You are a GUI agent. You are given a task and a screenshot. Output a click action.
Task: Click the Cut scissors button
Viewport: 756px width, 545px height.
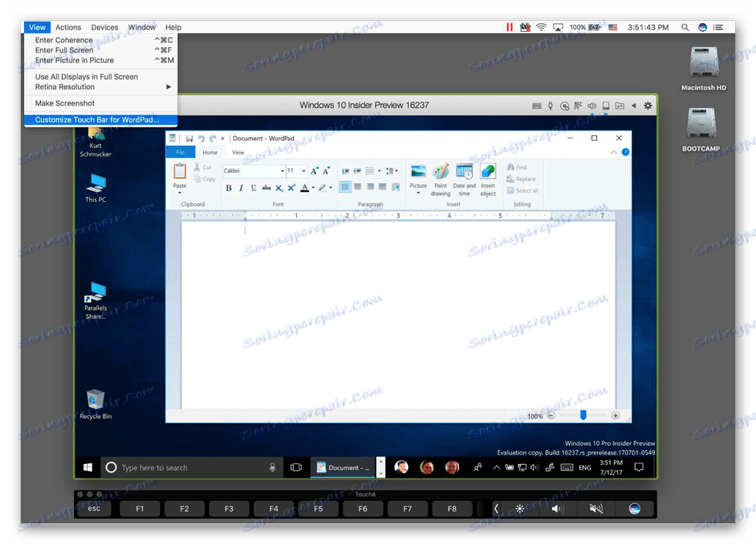pos(202,167)
